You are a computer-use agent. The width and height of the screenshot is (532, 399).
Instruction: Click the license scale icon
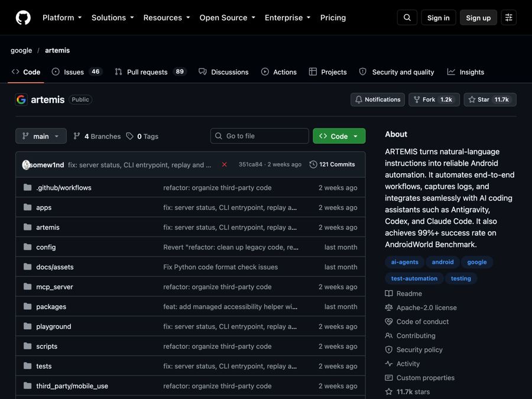point(389,307)
